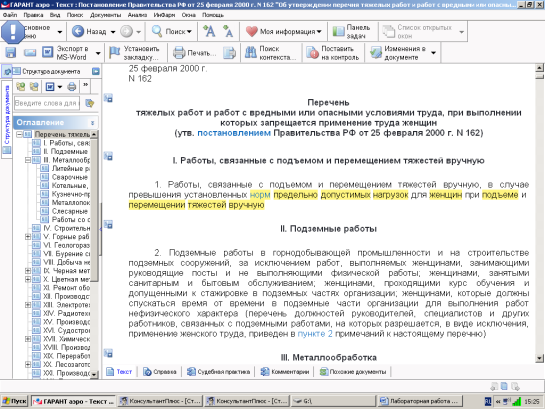Open the Изменения в документе dropdown arrow

tap(433, 53)
